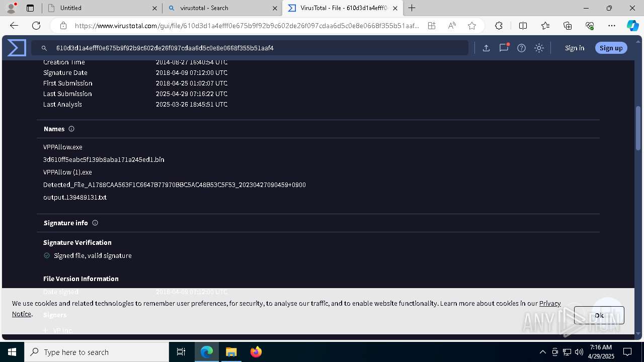
Task: Select the name VPPAllow (1).exe
Action: tap(67, 172)
